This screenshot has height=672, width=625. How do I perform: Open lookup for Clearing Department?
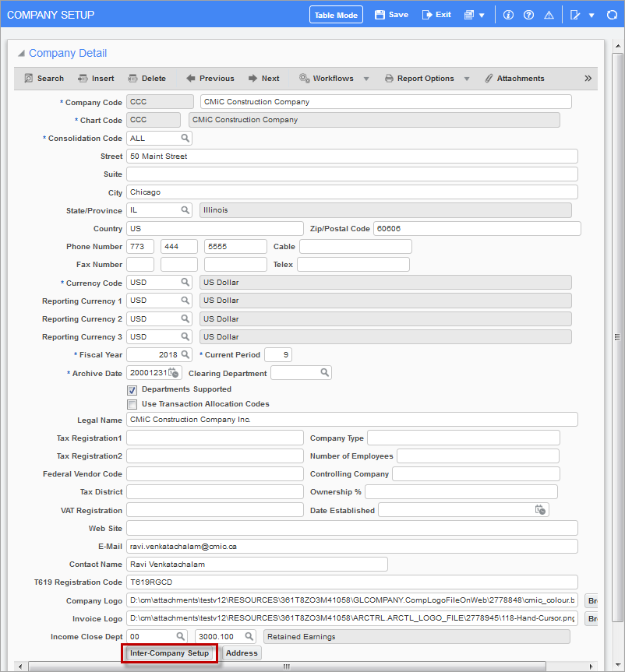click(325, 372)
